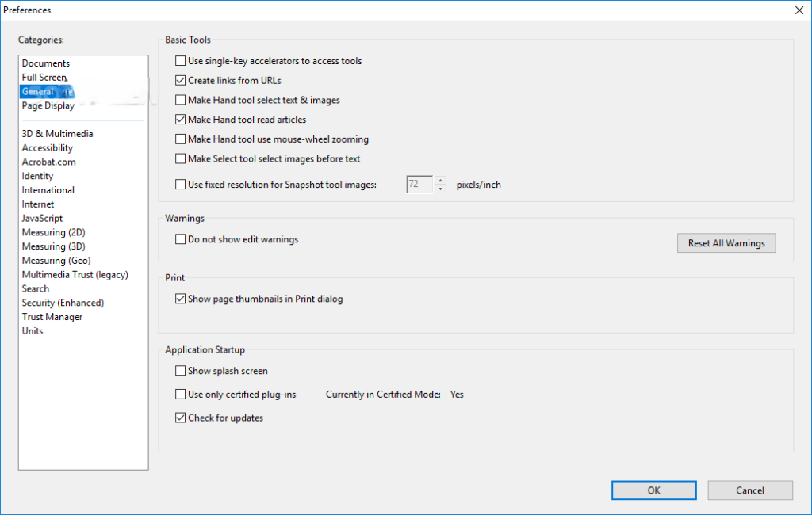Check Make Select tool select images before text

click(180, 159)
